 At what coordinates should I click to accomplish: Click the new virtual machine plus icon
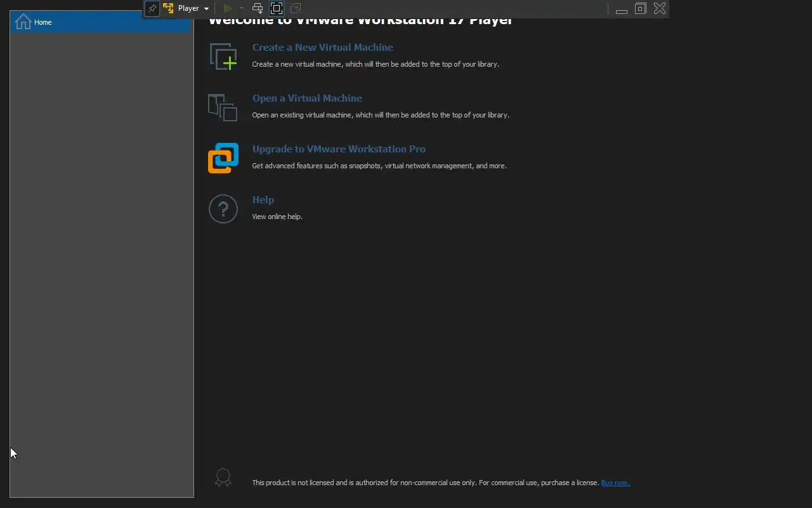click(x=223, y=56)
